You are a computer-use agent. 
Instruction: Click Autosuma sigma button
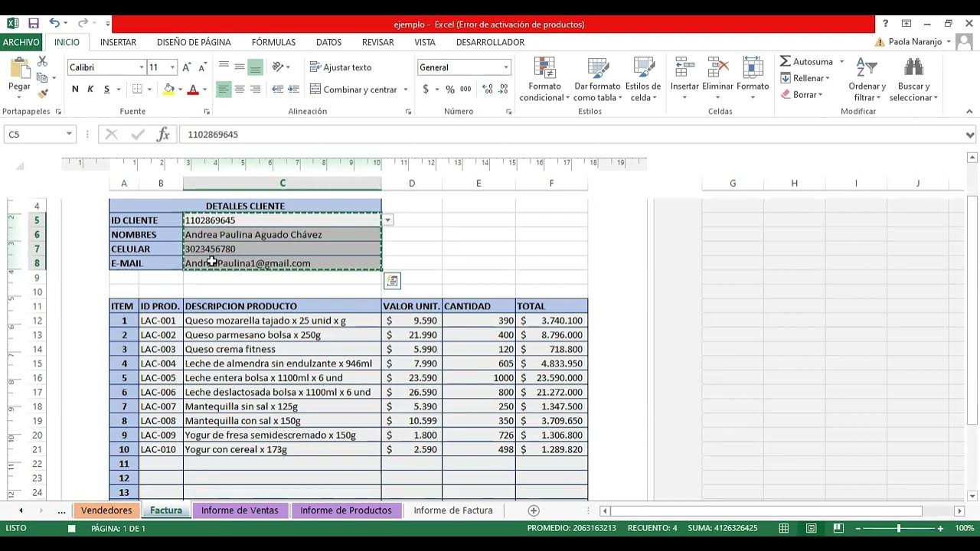(807, 61)
